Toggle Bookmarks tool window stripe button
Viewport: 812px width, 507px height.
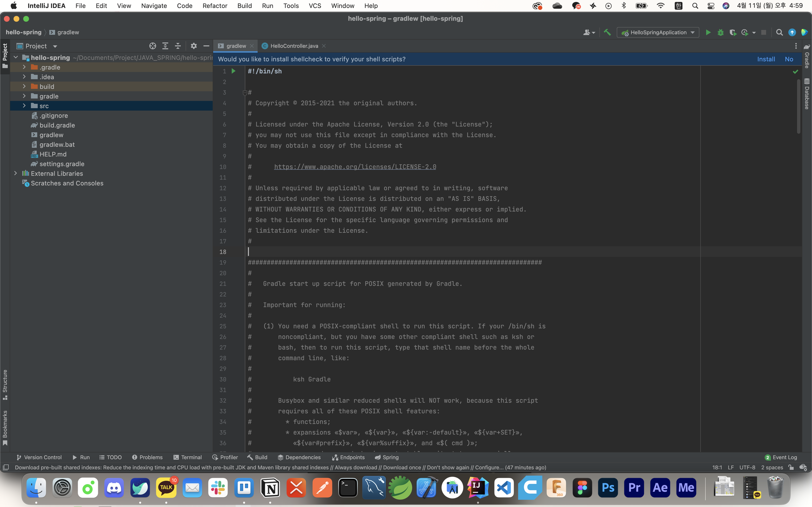pos(5,428)
